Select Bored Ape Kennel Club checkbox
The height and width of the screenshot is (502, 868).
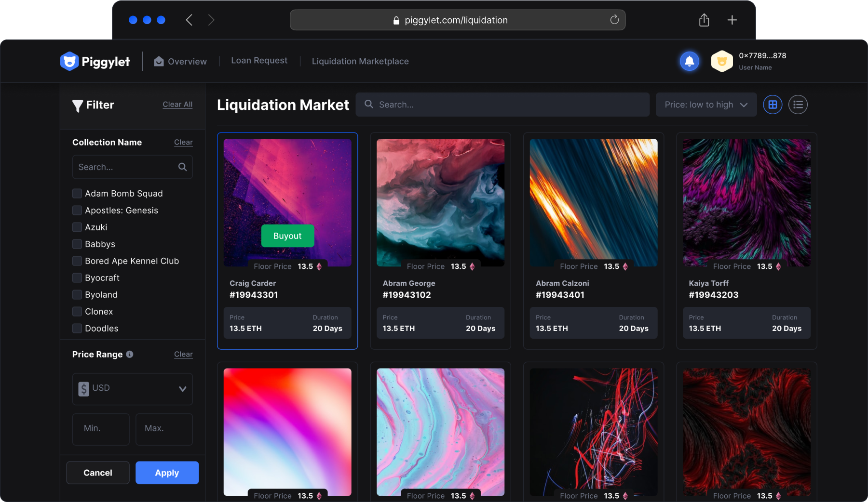(x=77, y=261)
